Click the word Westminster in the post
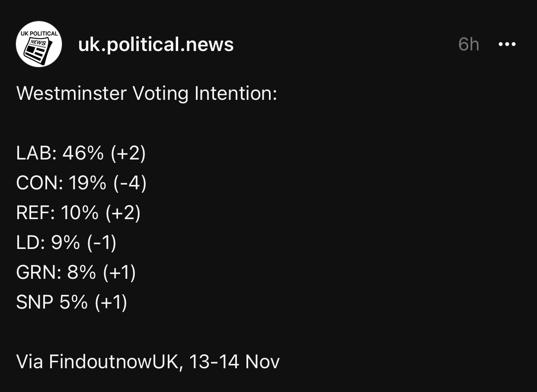The width and height of the screenshot is (537, 392). click(x=71, y=94)
